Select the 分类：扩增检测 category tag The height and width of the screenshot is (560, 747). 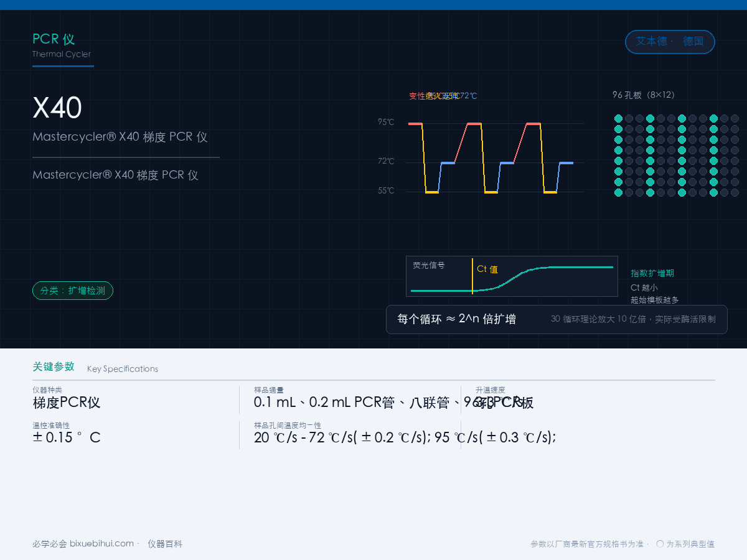(x=73, y=291)
